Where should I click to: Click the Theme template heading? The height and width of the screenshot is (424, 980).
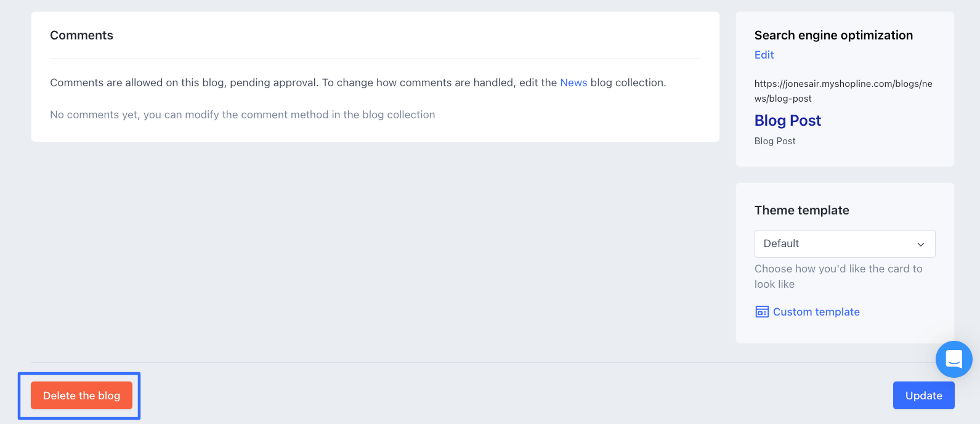[801, 210]
